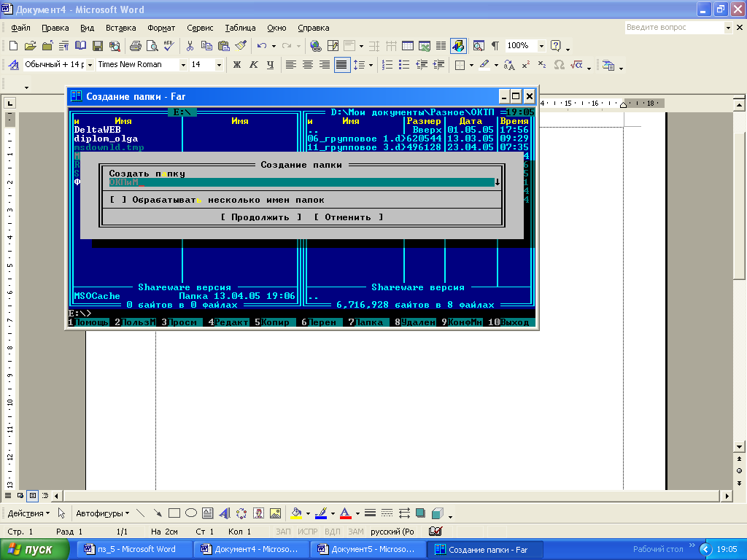Insert symbol with Omega icon
Viewport: 747px width, 560px height.
[560, 65]
